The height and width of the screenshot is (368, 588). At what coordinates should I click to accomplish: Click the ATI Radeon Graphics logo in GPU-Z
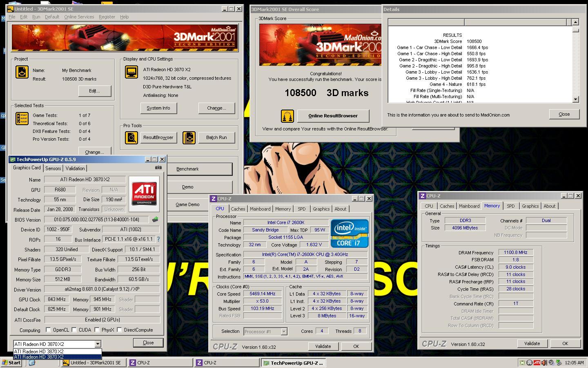click(144, 194)
